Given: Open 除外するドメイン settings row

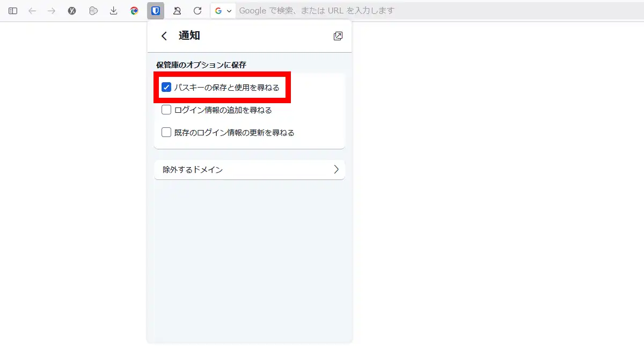Looking at the screenshot, I should (x=250, y=169).
